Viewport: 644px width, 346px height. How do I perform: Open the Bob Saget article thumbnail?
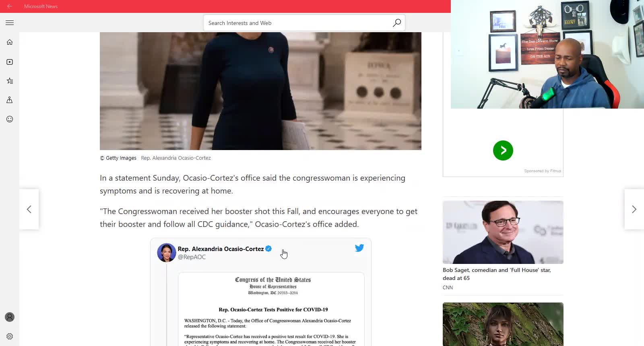pyautogui.click(x=503, y=232)
